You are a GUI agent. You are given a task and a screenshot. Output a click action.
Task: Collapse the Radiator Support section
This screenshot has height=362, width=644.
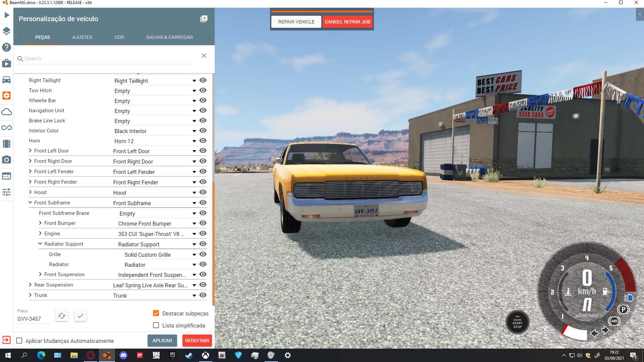pyautogui.click(x=40, y=244)
